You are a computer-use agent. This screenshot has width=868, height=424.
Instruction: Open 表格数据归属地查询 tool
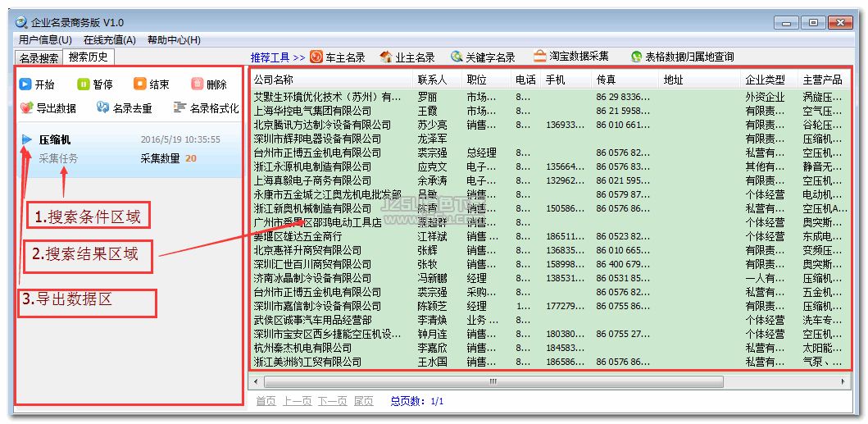coord(682,57)
